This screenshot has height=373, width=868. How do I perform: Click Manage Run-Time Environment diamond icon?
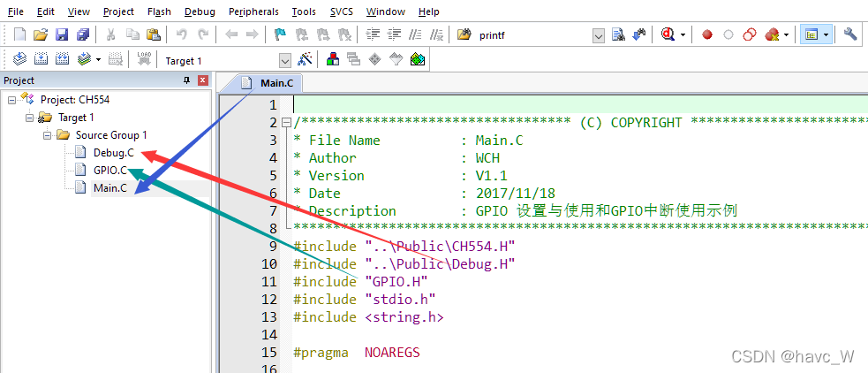374,58
